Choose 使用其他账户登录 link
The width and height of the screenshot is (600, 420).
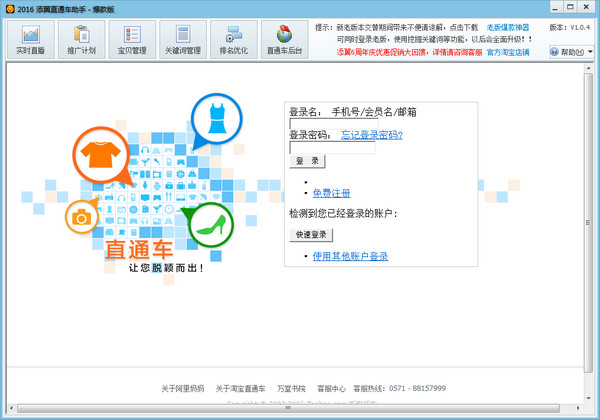350,257
